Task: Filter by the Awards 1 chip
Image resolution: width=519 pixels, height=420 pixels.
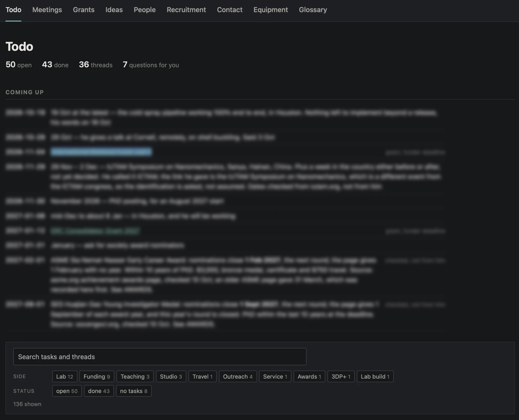Action: point(309,376)
